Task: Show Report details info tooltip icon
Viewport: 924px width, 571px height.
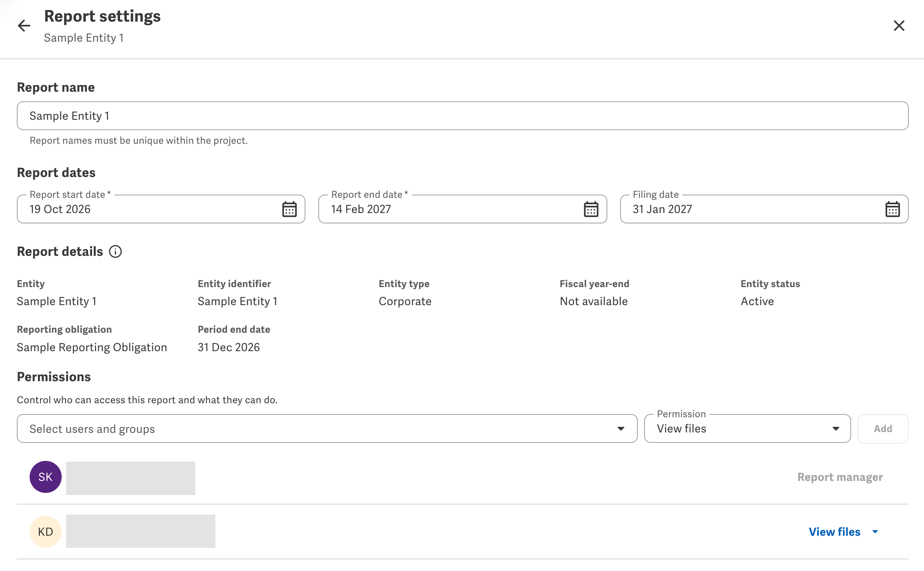Action: coord(116,251)
